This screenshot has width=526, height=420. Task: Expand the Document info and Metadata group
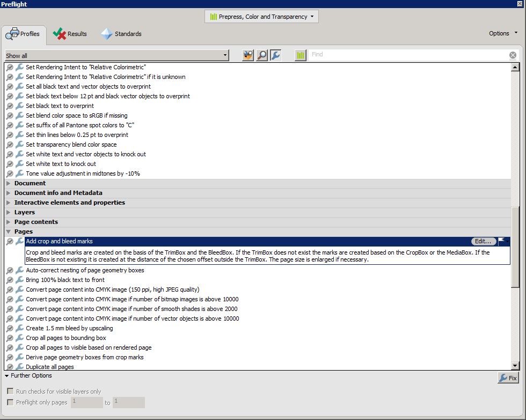coord(9,193)
